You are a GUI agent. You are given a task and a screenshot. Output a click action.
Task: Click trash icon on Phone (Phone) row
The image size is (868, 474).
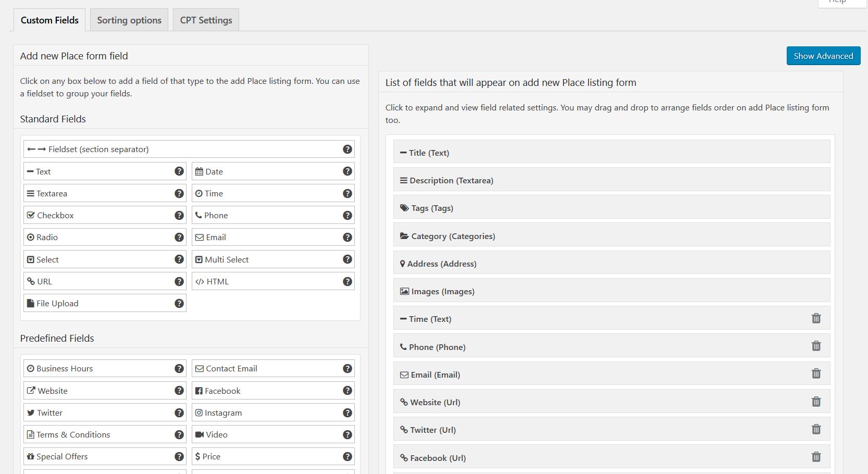pos(816,346)
